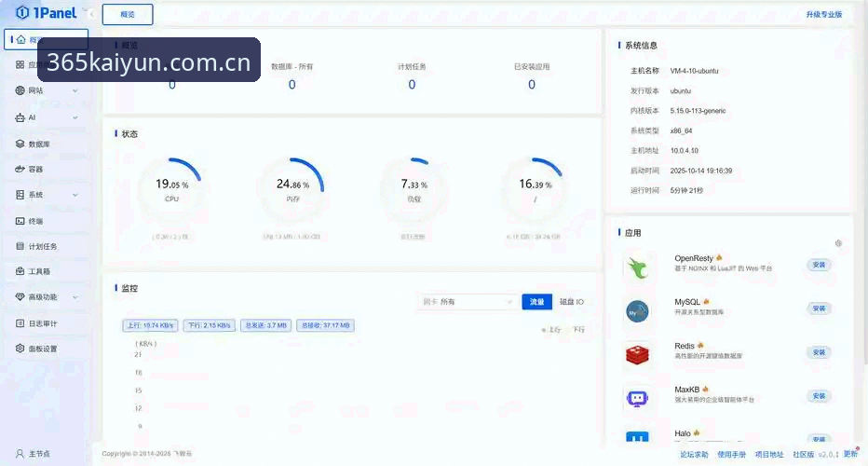Image resolution: width=868 pixels, height=466 pixels.
Task: Open 使用手册 manual link
Action: click(732, 455)
